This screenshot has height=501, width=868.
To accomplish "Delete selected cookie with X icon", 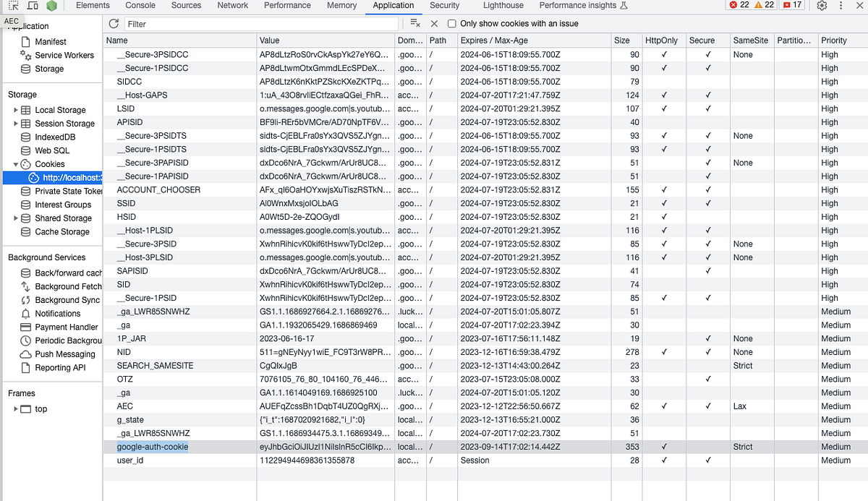I will coord(434,24).
